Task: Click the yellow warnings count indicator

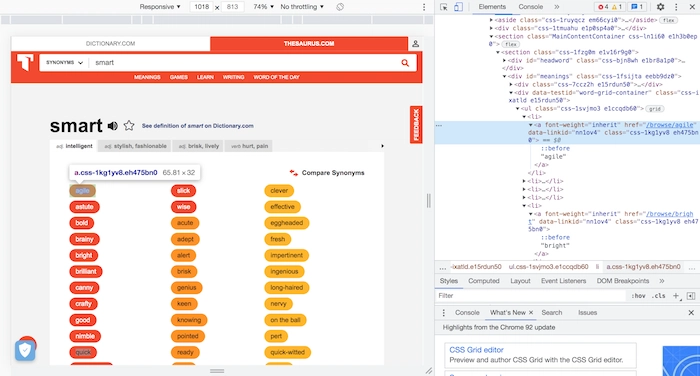Action: [x=617, y=7]
